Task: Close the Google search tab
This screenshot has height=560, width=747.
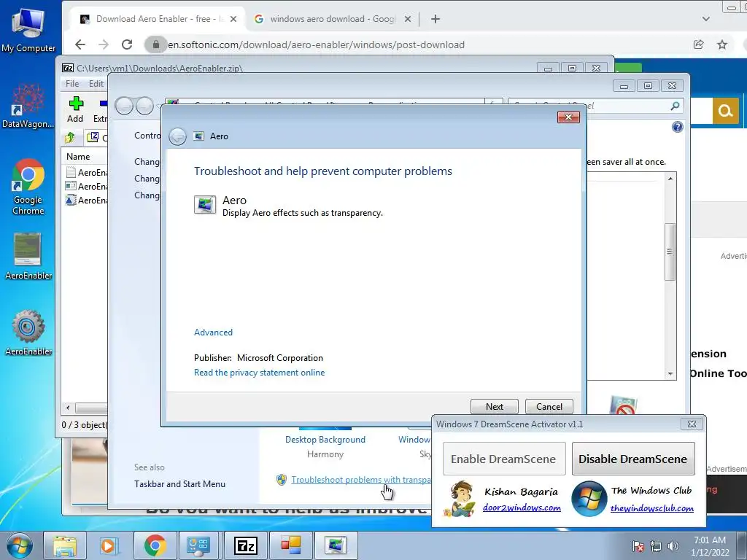Action: (407, 19)
